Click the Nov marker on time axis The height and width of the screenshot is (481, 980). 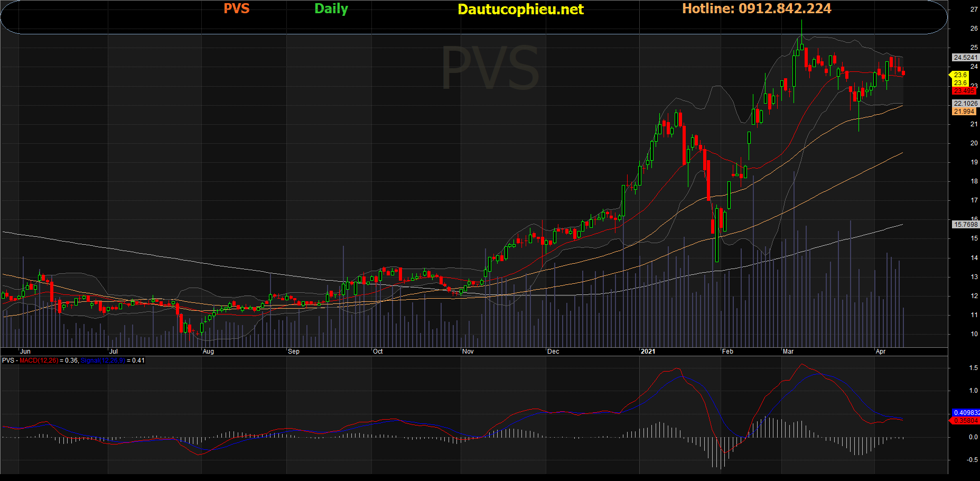pos(468,351)
